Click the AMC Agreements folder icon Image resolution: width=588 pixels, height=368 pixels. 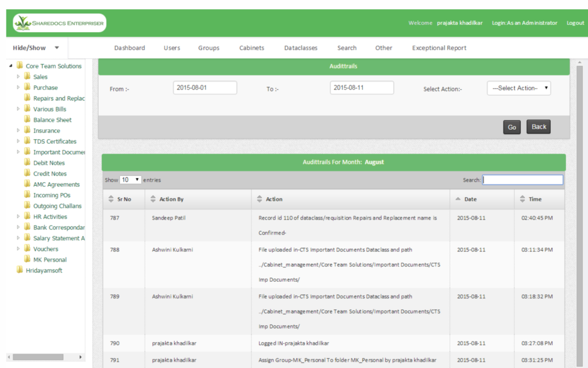(x=28, y=184)
